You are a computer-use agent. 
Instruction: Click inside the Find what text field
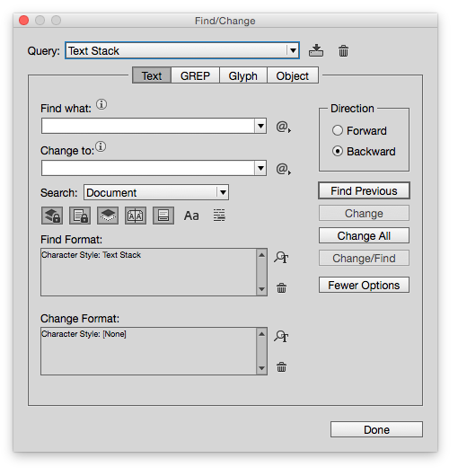pos(148,126)
